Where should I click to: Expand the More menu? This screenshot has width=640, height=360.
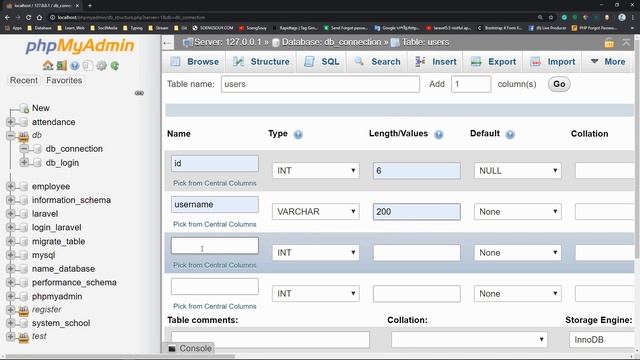(x=608, y=62)
